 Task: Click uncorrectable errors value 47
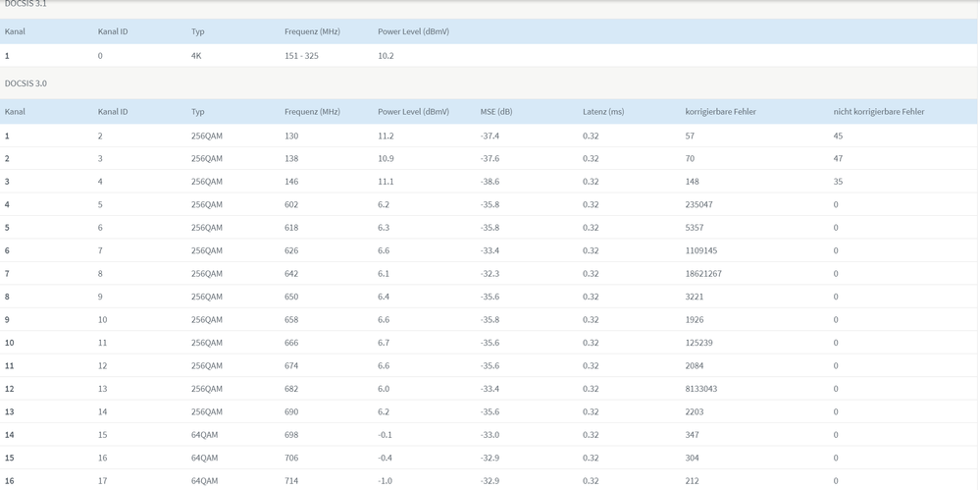point(838,158)
